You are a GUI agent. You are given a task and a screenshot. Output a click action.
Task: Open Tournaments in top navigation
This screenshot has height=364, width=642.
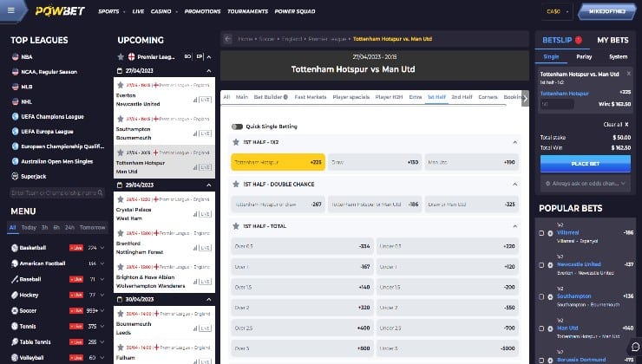coord(247,11)
